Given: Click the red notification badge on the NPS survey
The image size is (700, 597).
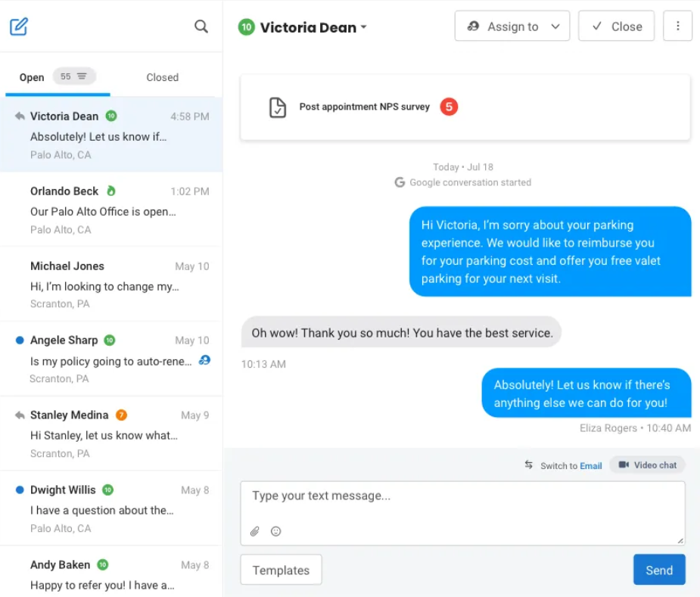Looking at the screenshot, I should point(449,107).
